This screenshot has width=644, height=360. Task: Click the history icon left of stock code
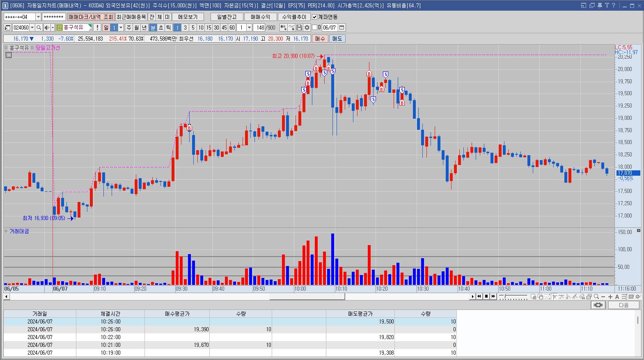coord(8,28)
